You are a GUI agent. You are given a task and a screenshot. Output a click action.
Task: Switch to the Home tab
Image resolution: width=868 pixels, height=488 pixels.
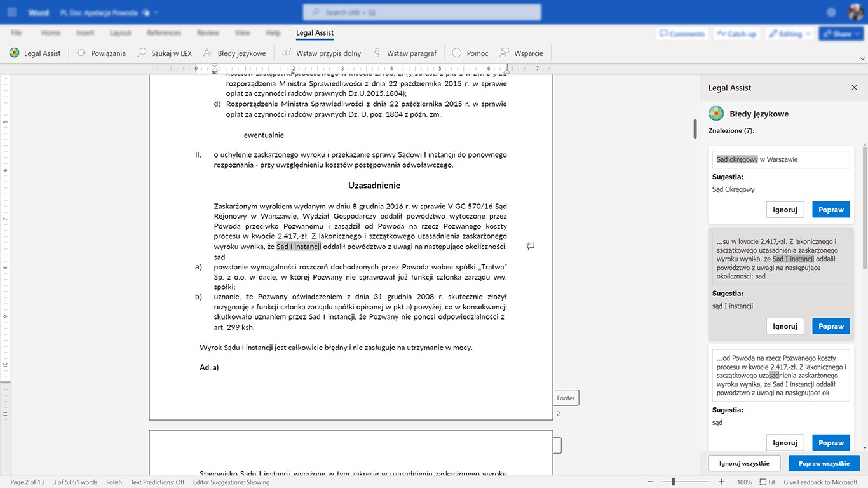point(50,32)
